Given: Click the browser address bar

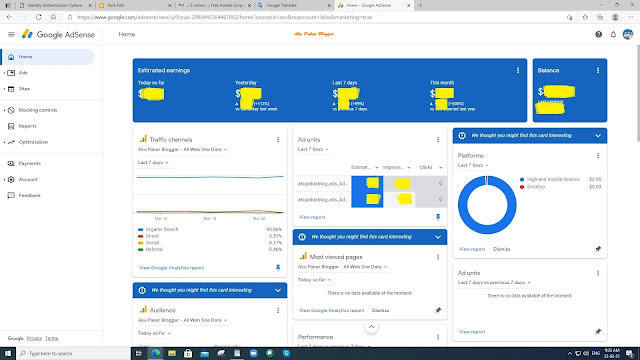Looking at the screenshot, I should click(x=314, y=17).
